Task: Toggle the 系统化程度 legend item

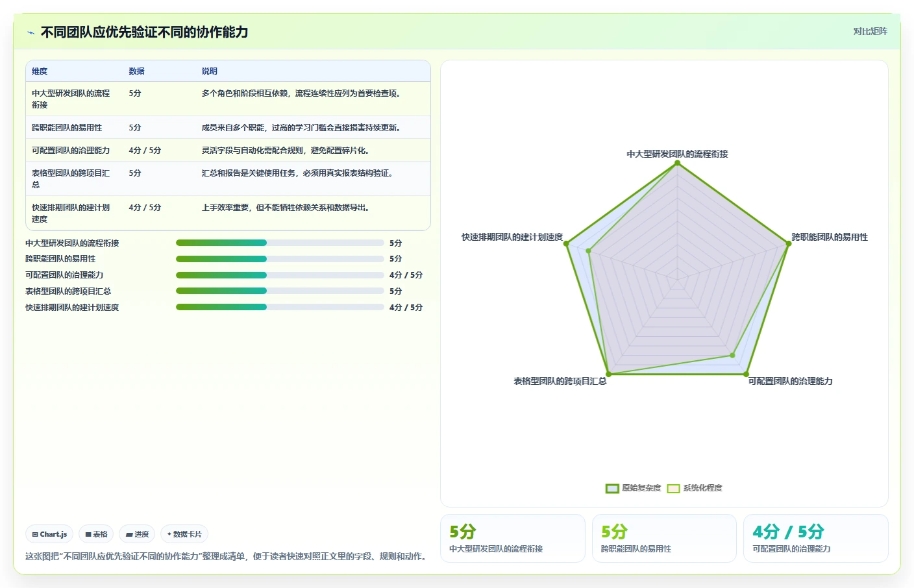Action: (x=695, y=488)
